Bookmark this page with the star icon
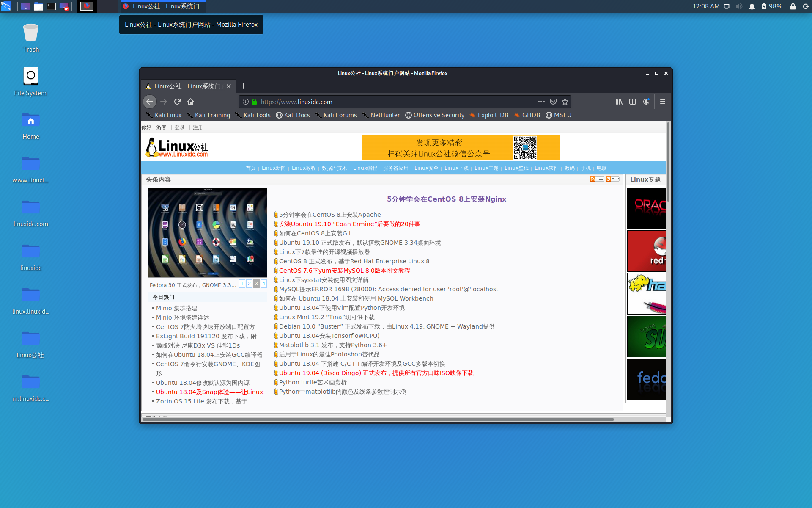This screenshot has width=812, height=508. pyautogui.click(x=565, y=102)
